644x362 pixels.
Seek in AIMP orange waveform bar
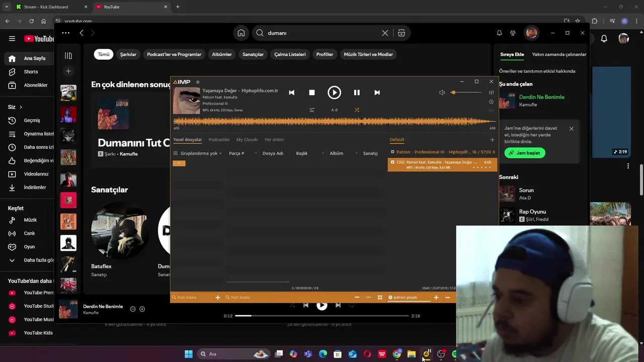coord(334,121)
